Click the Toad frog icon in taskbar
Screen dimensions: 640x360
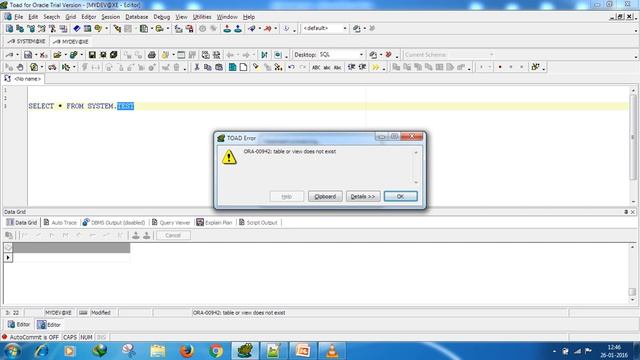245,351
